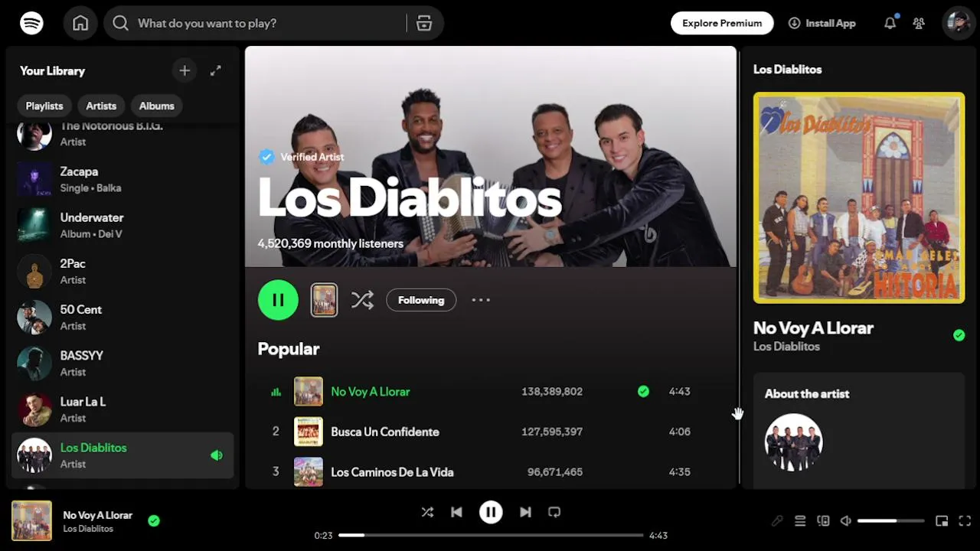Click the search magnifier icon
The width and height of the screenshot is (980, 551).
[120, 23]
